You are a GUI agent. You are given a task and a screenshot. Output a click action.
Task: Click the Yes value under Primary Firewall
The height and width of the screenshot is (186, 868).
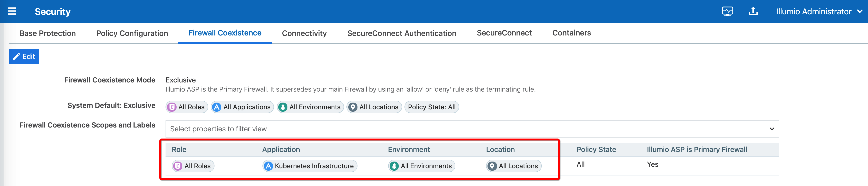[x=652, y=164]
